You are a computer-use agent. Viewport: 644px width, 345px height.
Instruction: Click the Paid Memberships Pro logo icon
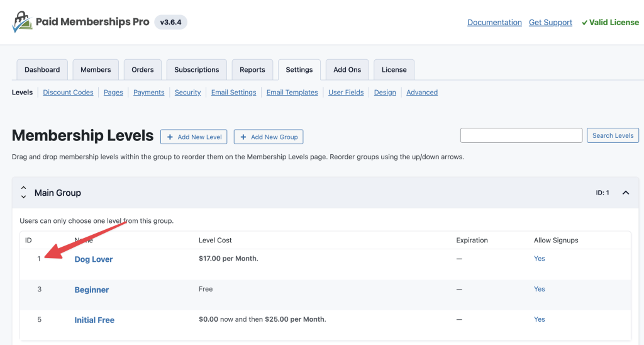tap(22, 22)
